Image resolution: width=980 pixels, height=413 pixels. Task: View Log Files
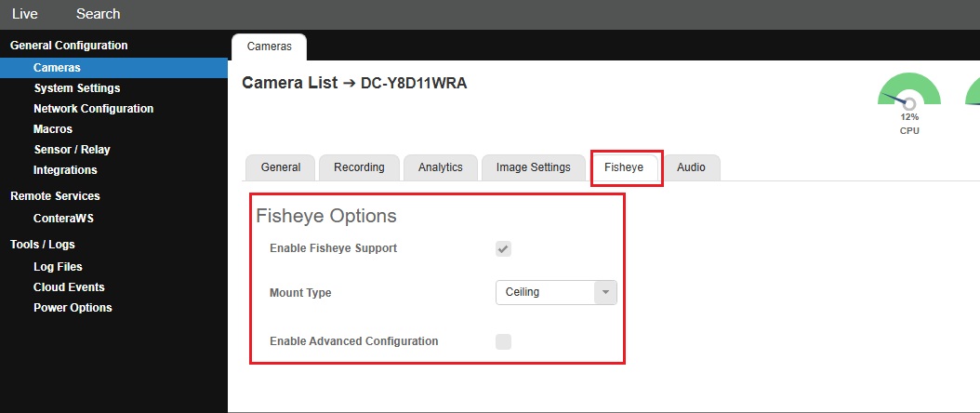59,267
